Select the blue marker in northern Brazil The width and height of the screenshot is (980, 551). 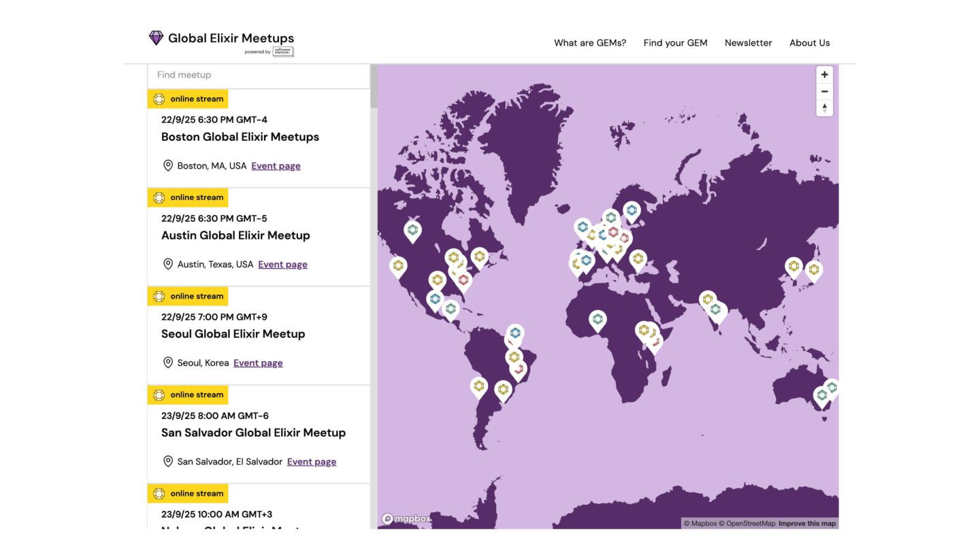pos(515,333)
